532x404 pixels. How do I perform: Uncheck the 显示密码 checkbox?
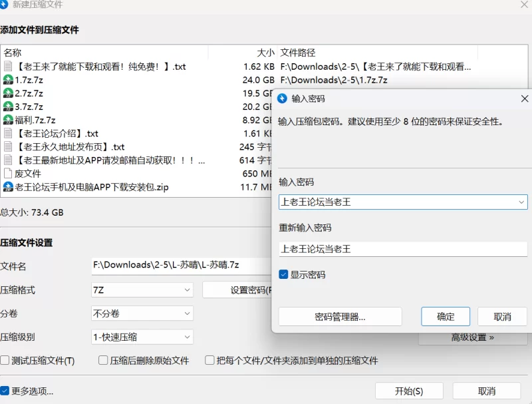click(283, 274)
